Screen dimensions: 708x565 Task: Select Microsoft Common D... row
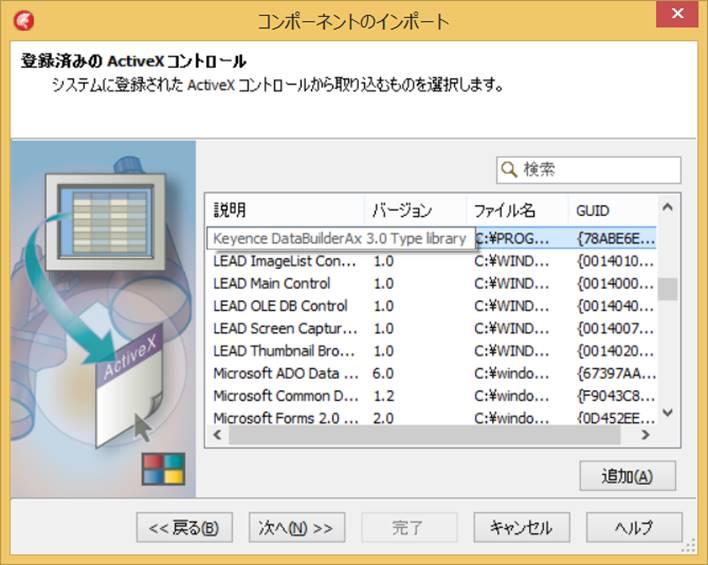tap(431, 396)
